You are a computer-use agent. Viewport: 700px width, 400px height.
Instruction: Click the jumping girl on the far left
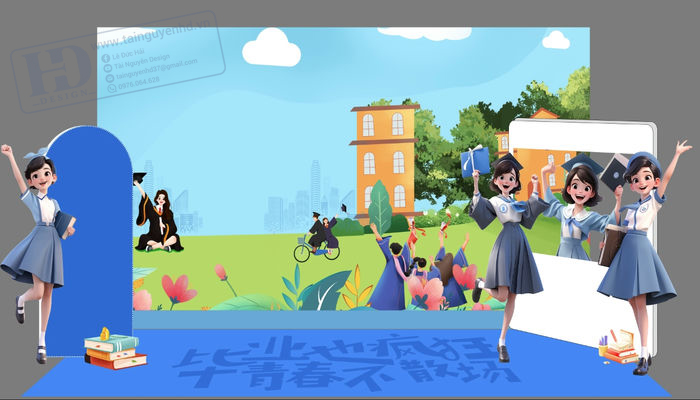pos(38,252)
